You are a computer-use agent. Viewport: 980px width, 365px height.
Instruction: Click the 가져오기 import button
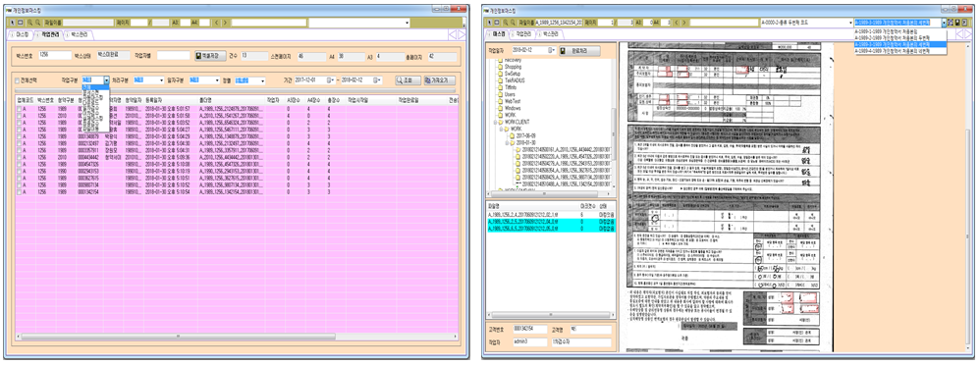[439, 80]
